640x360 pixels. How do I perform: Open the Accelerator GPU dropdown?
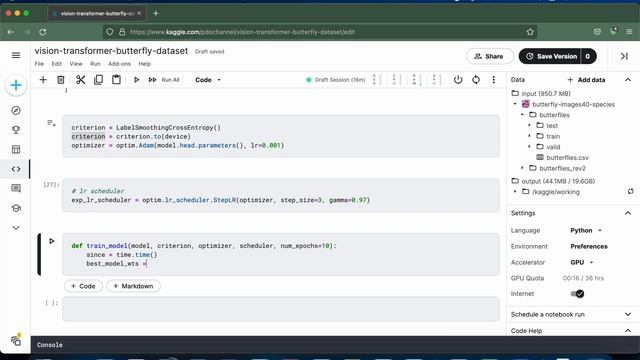click(582, 262)
